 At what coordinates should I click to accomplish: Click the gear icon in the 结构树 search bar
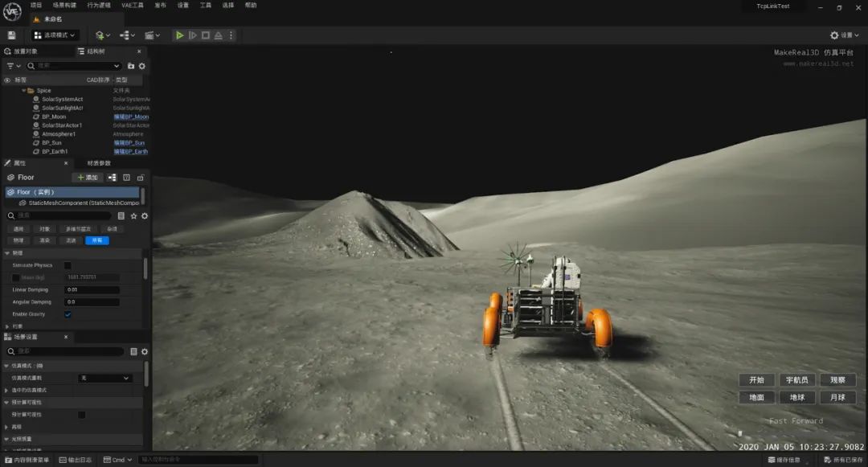[x=142, y=66]
